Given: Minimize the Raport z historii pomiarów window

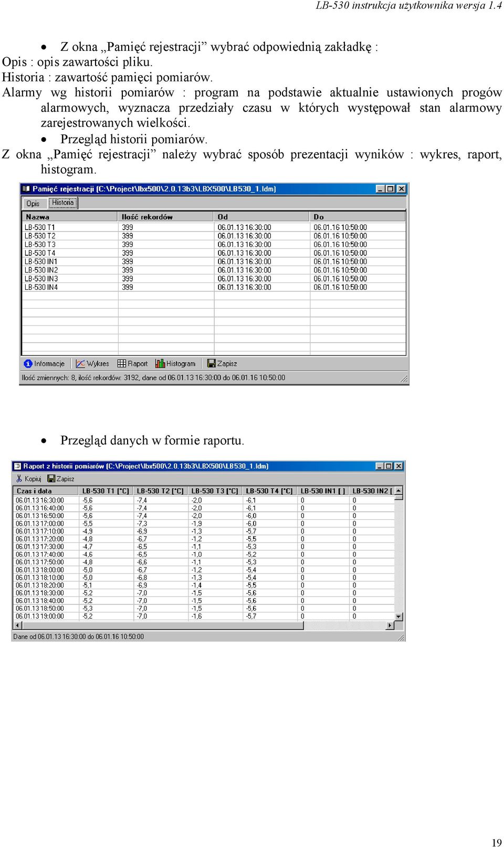Looking at the screenshot, I should [380, 466].
